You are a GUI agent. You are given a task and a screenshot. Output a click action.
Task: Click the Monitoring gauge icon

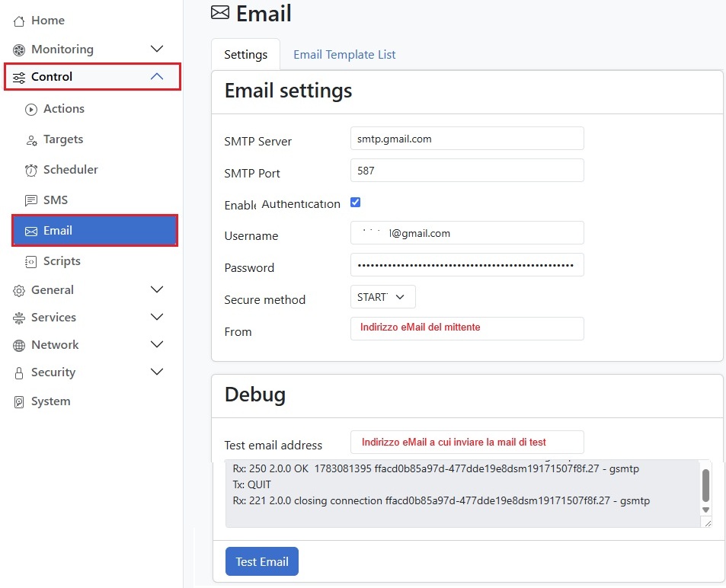pos(19,50)
